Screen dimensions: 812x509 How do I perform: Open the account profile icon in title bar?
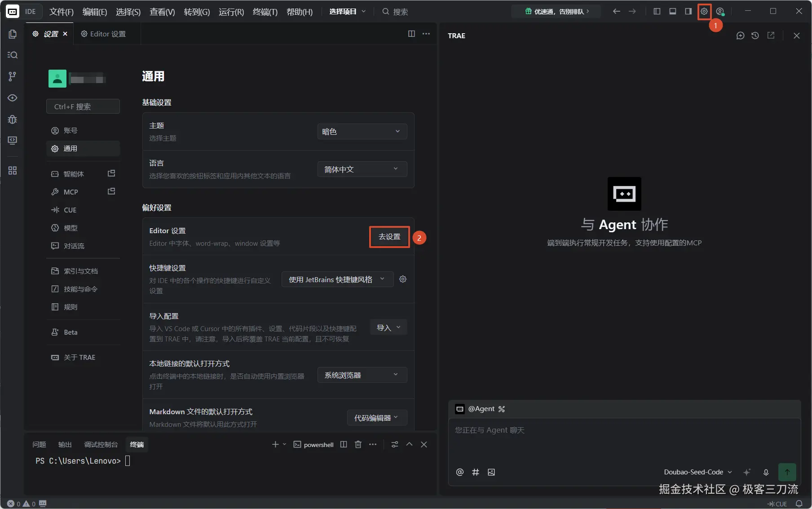[720, 12]
